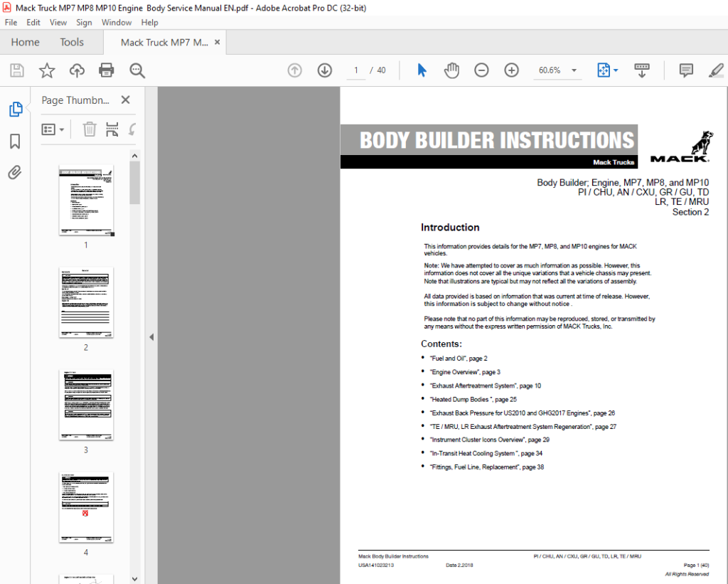
Task: Follow the "Fuel and Oil", page 2 link
Action: pyautogui.click(x=459, y=359)
